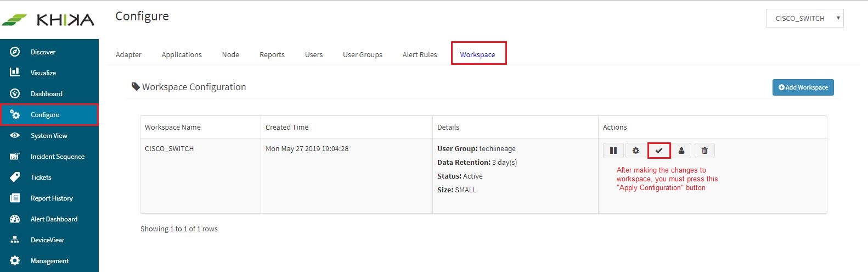Select the User Groups tab

363,54
